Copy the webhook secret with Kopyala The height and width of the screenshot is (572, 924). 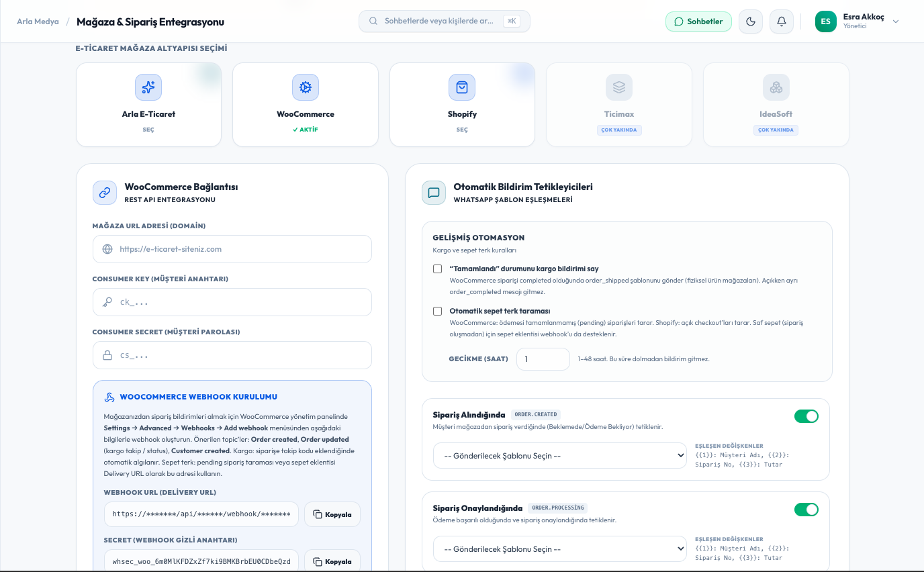332,561
